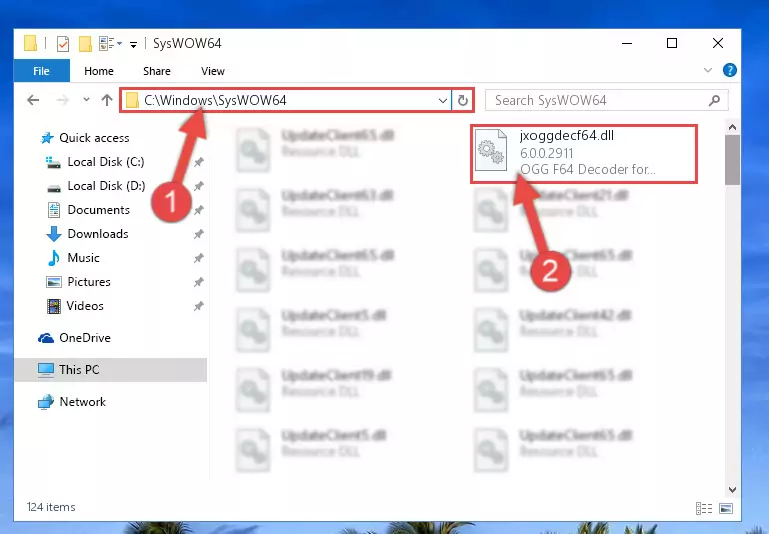Click the Network icon in sidebar
Viewport: 769px width, 534px height.
(x=46, y=402)
